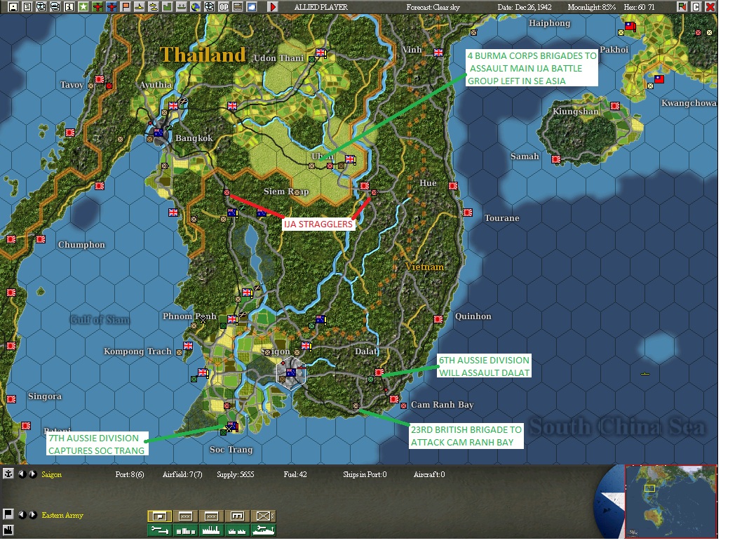Select the British unit at Vinh
This screenshot has height=543, width=756.
click(x=438, y=53)
